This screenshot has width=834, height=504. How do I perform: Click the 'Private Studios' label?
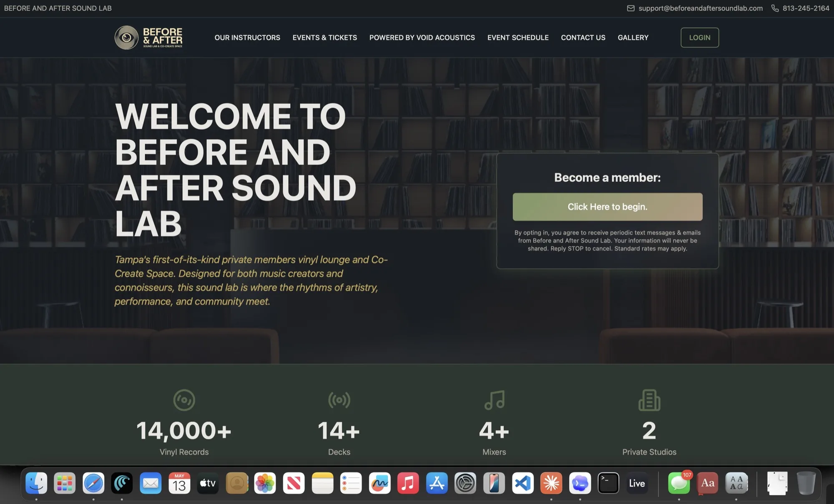tap(649, 452)
